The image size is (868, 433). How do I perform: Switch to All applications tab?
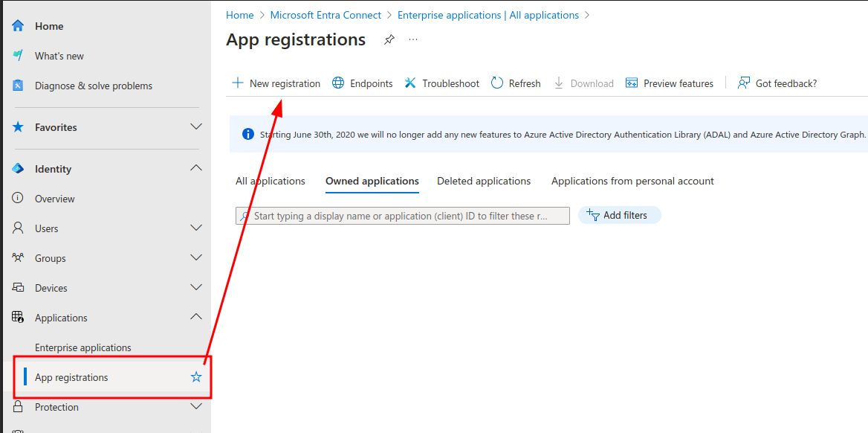click(271, 182)
